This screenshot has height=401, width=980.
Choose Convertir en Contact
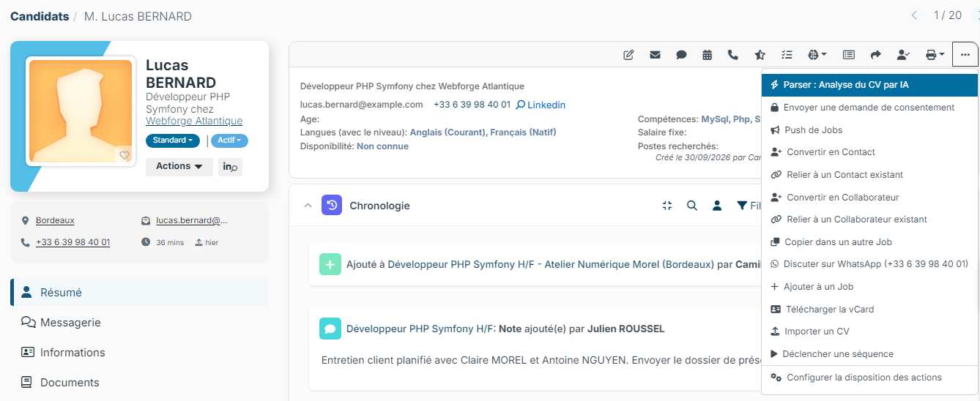tap(870, 152)
